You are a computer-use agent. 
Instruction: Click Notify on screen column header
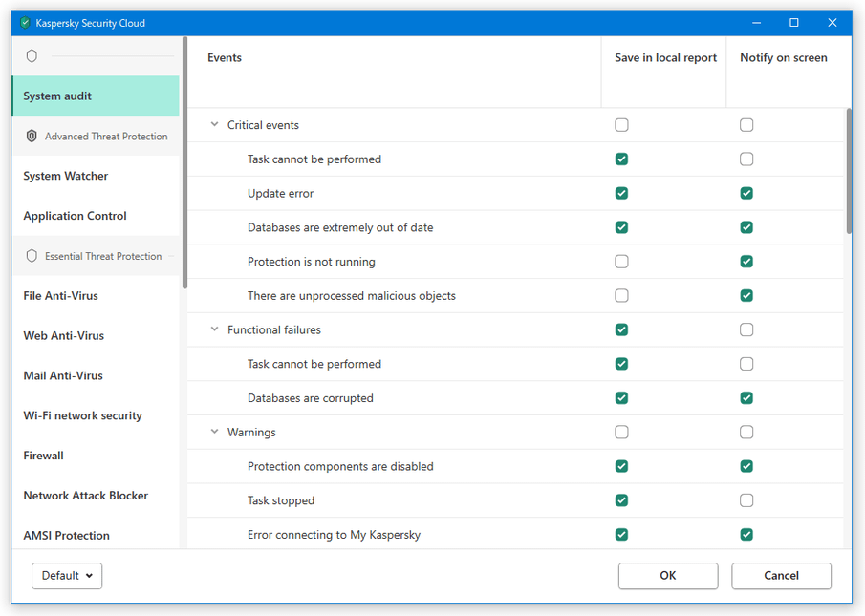784,58
